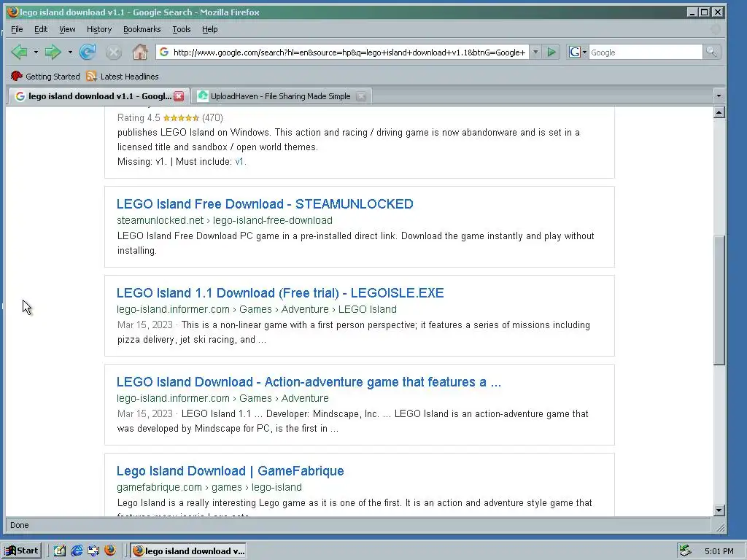Open the list all tabs dropdown
The height and width of the screenshot is (560, 747).
click(719, 96)
